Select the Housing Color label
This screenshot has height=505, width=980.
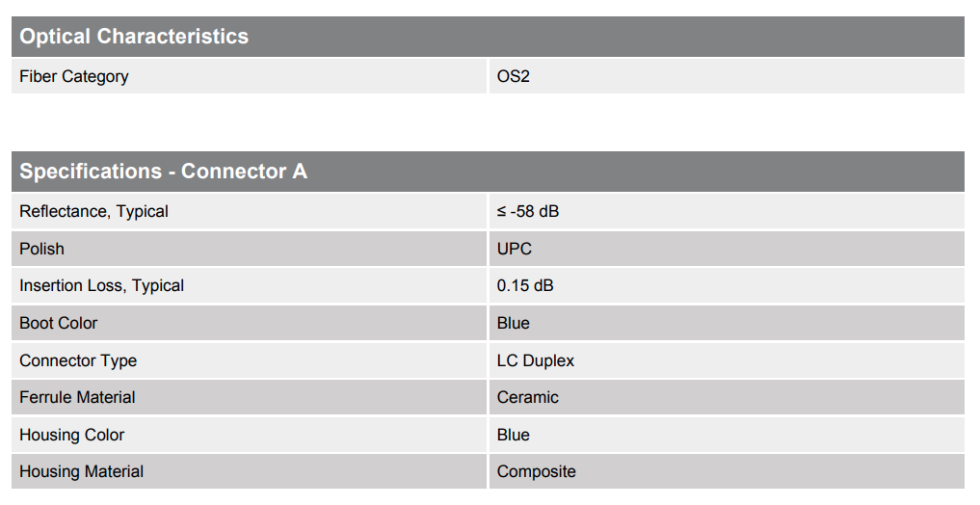click(x=71, y=435)
